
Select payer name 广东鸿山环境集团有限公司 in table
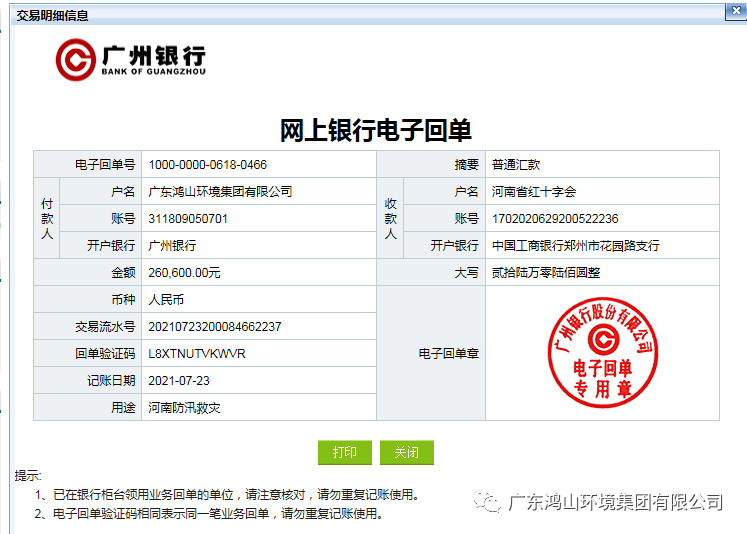click(x=220, y=191)
